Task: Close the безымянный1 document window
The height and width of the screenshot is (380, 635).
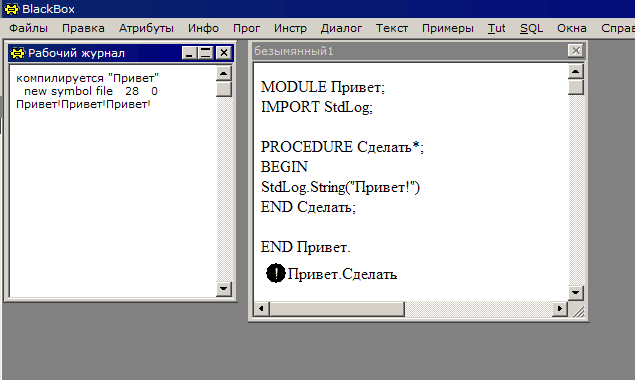Action: coord(575,51)
